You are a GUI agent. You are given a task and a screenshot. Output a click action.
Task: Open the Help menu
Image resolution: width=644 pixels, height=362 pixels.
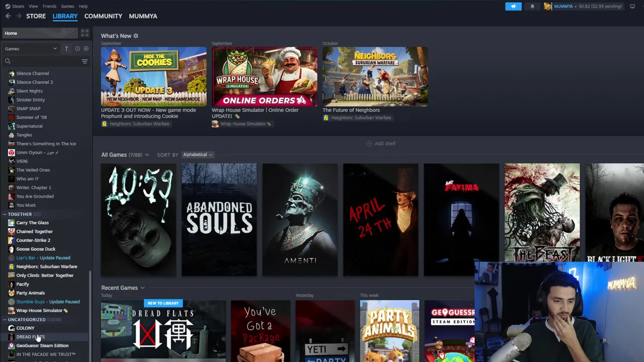coord(83,6)
